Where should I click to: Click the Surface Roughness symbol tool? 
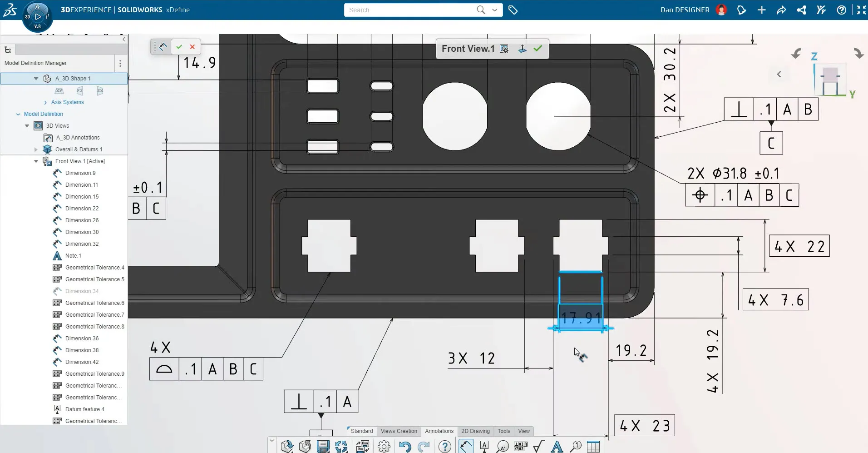pos(538,447)
